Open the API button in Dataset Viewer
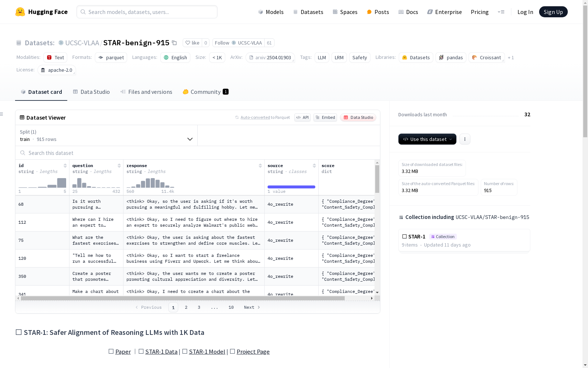This screenshot has height=368, width=588. pos(302,117)
